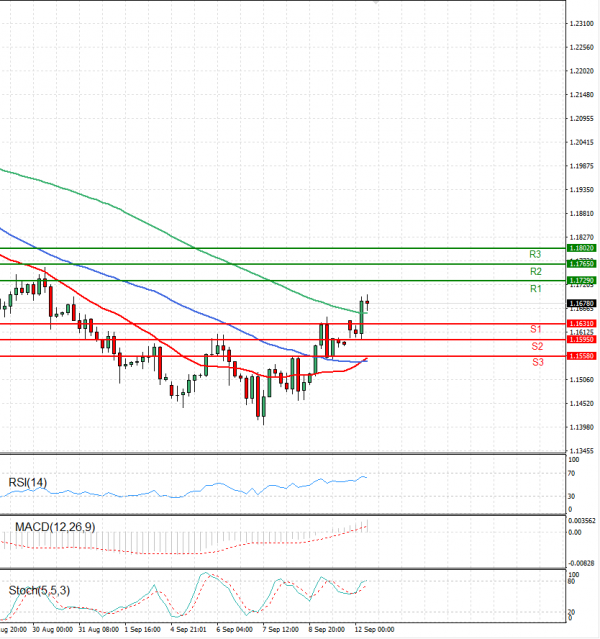
Task: Click the 4 Sep 21:01 time label
Action: [x=188, y=629]
